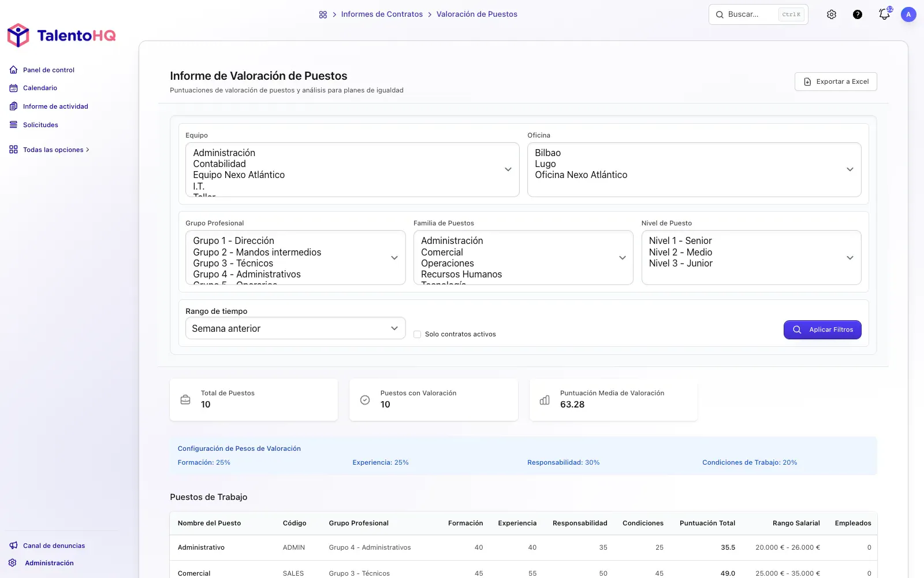The height and width of the screenshot is (578, 924).
Task: Select Grupo 3 - Técnicos option
Action: 233,263
